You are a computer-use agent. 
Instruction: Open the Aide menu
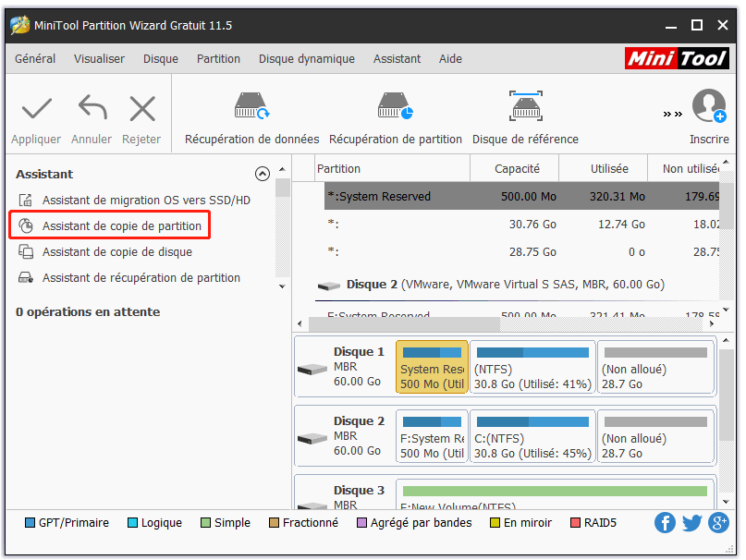450,58
